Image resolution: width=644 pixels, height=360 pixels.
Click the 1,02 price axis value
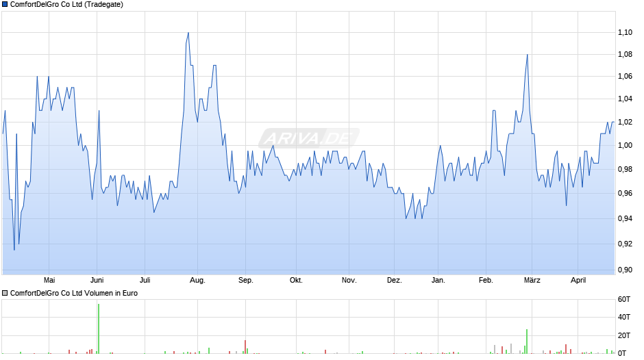click(x=625, y=123)
